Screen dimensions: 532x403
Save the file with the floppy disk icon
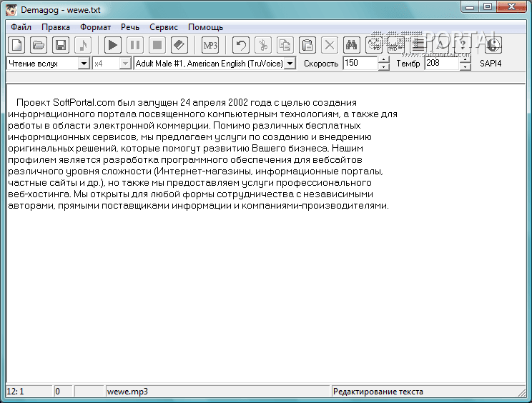point(61,45)
